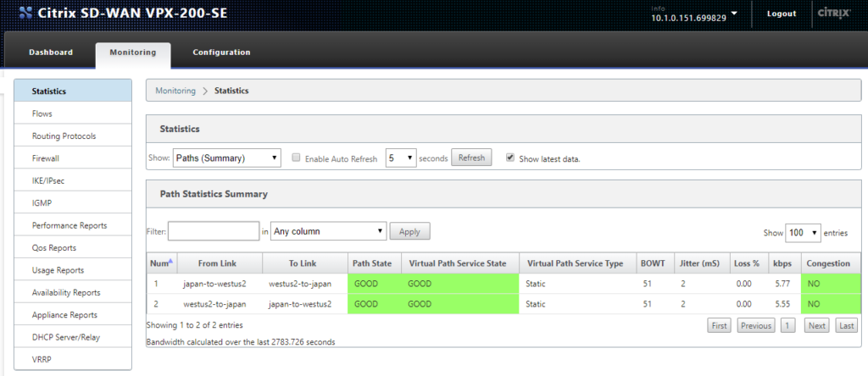Sort by the Num column header
The image size is (868, 376).
(x=162, y=263)
